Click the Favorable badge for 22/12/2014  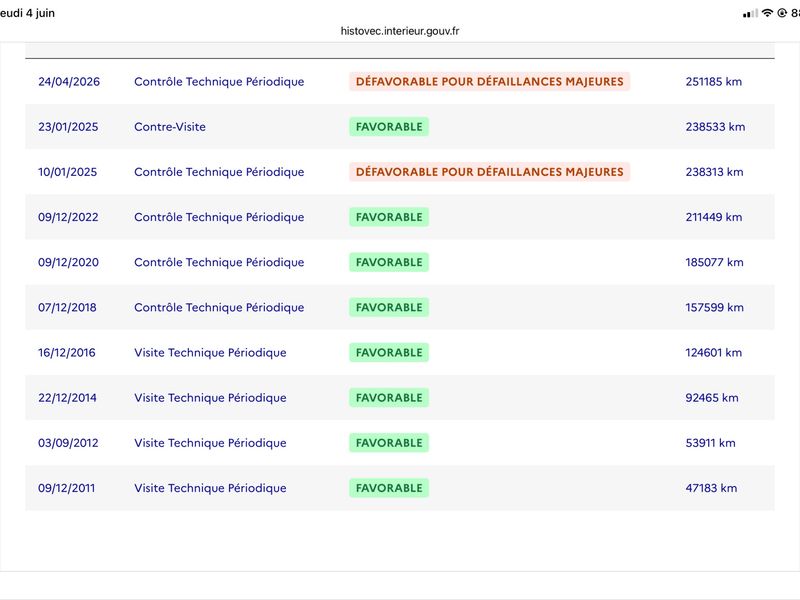coord(389,397)
